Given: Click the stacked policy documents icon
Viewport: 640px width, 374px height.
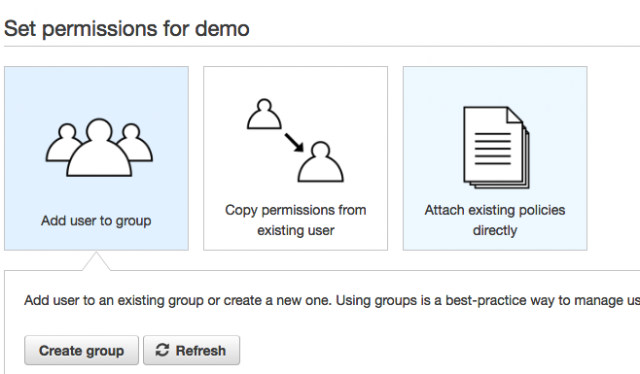Looking at the screenshot, I should pos(496,147).
